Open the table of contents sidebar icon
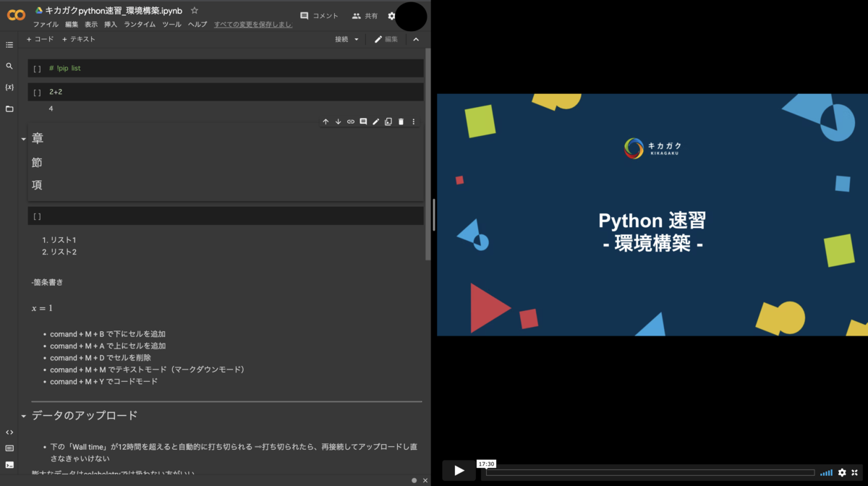Viewport: 868px width, 486px height. [x=9, y=45]
